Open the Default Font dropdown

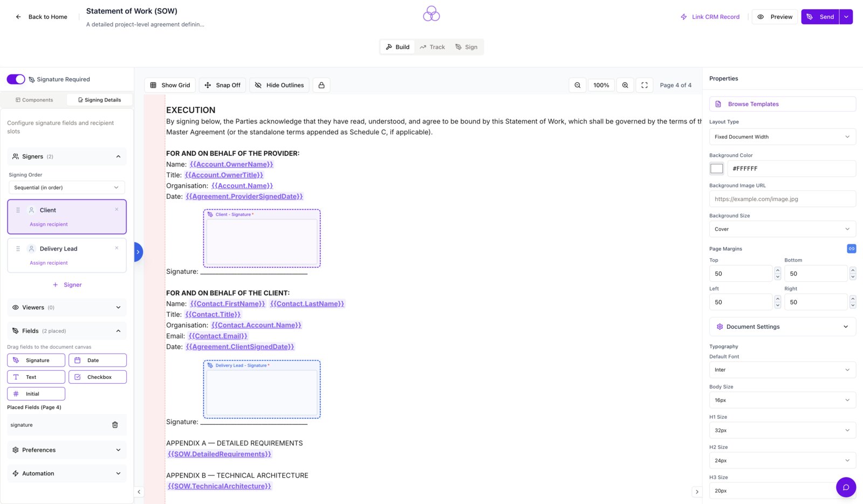(783, 370)
